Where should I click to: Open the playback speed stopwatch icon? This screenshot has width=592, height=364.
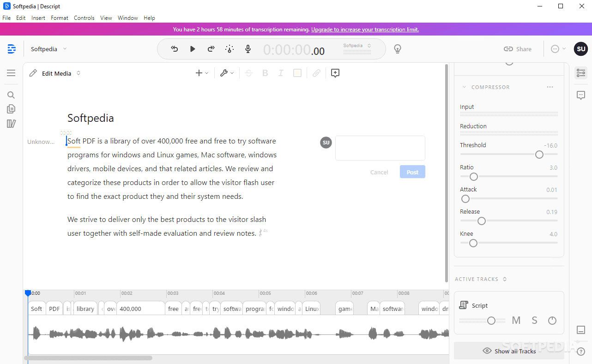tap(230, 49)
